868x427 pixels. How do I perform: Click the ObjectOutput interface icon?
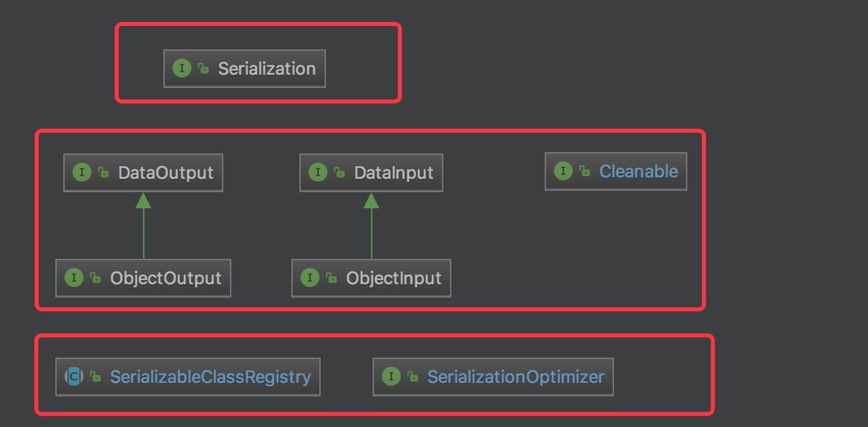73,278
